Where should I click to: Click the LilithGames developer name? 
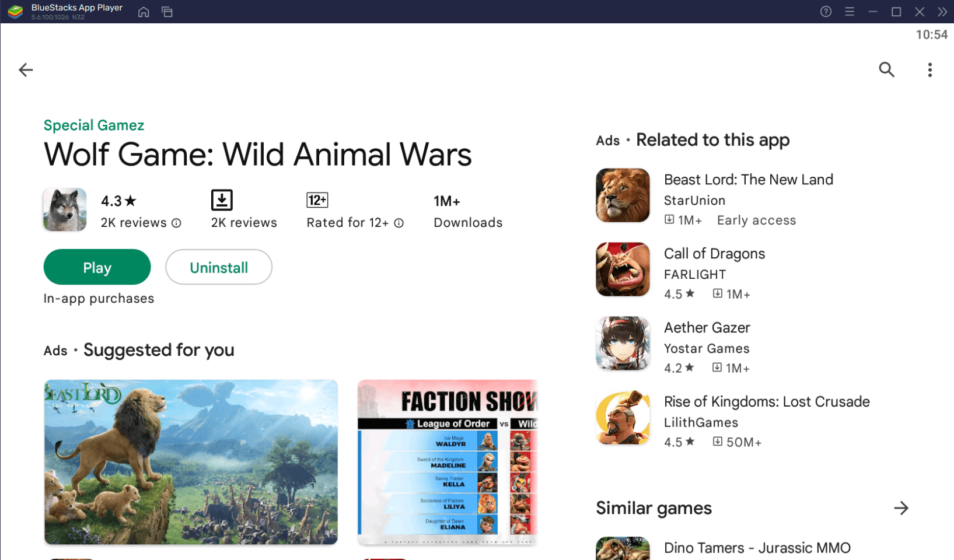click(701, 423)
